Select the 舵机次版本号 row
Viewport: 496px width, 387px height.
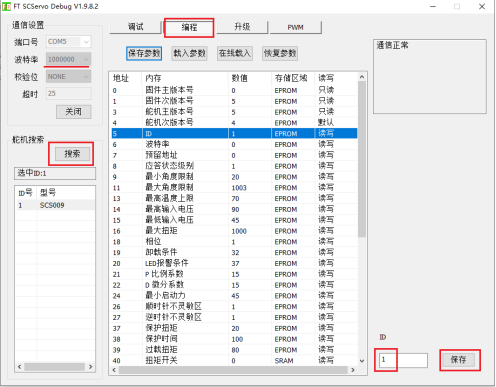tap(234, 123)
